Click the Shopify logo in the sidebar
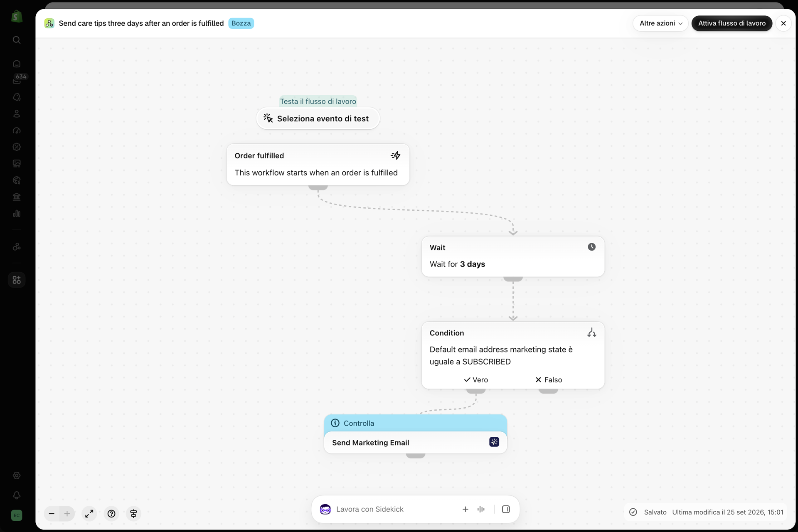 [17, 16]
